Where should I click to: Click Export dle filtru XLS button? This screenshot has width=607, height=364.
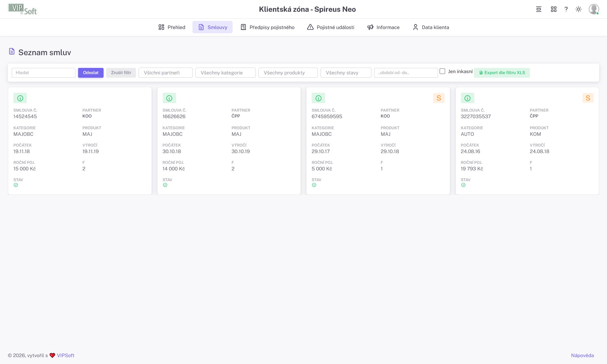coord(502,73)
